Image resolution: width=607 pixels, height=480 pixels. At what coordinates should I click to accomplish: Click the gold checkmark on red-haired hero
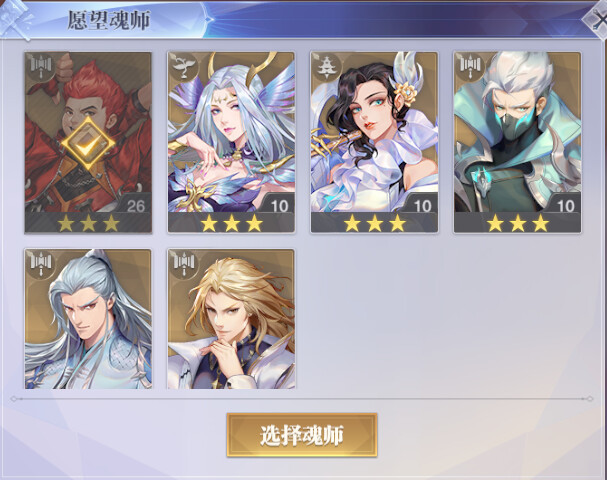(x=88, y=145)
